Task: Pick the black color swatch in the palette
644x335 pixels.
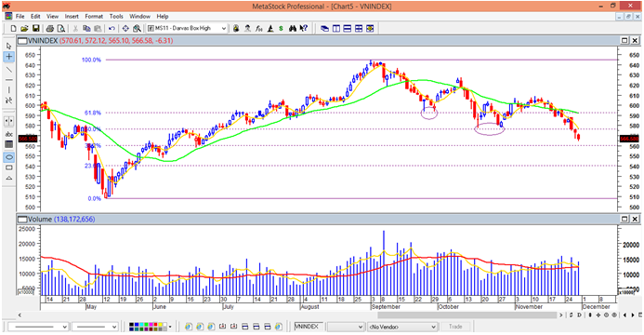Action: [x=131, y=325]
